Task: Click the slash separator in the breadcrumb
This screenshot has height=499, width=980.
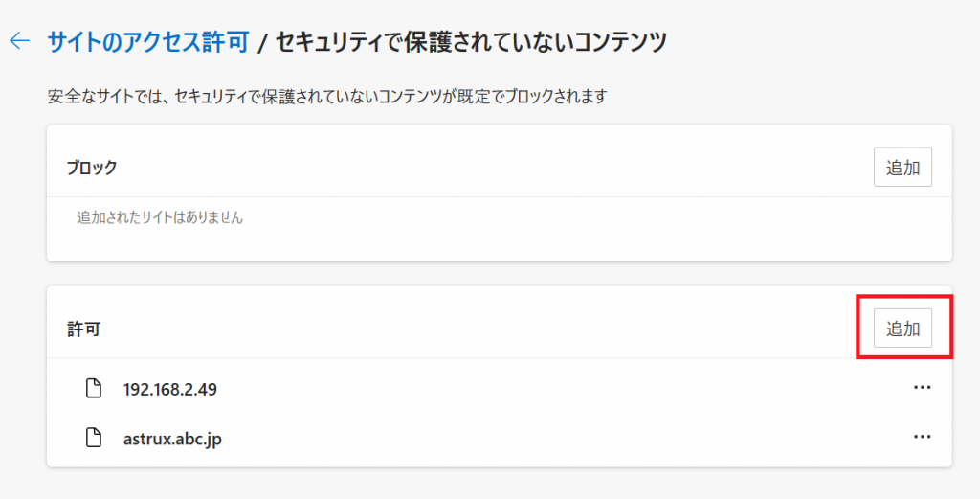Action: pos(262,42)
